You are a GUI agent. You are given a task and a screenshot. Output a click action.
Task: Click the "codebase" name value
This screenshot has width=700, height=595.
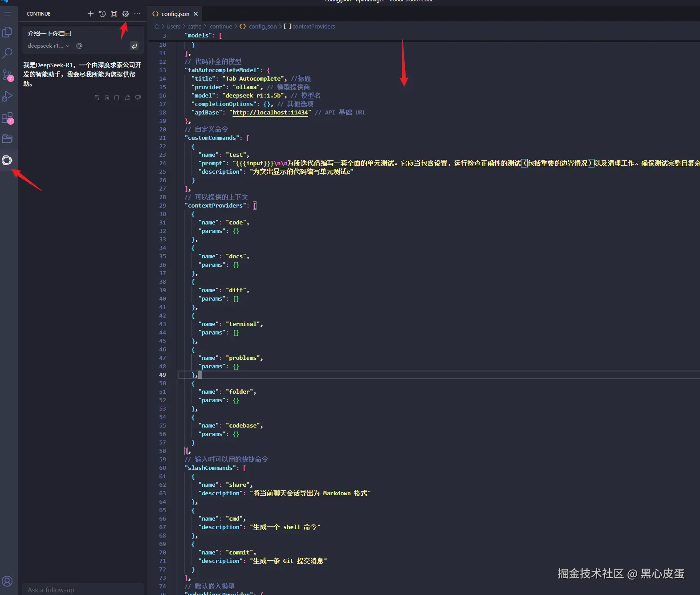click(243, 426)
